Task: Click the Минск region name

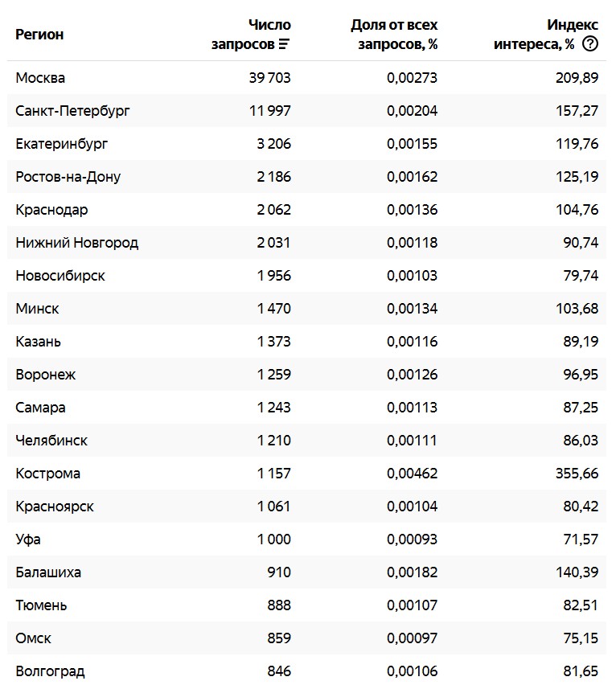Action: [x=37, y=309]
